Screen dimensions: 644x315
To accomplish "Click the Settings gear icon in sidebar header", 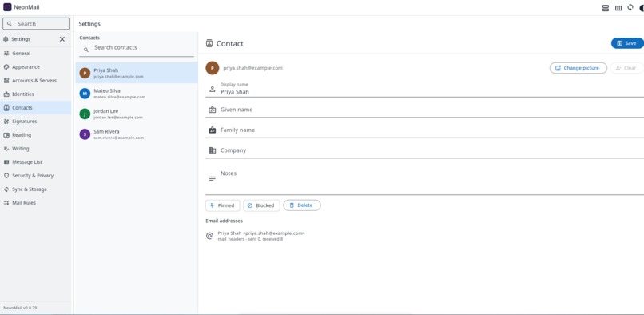I will click(6, 39).
